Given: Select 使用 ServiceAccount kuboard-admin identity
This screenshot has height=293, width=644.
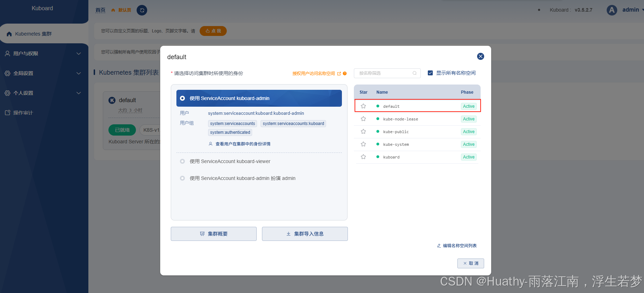Looking at the screenshot, I should coord(259,98).
